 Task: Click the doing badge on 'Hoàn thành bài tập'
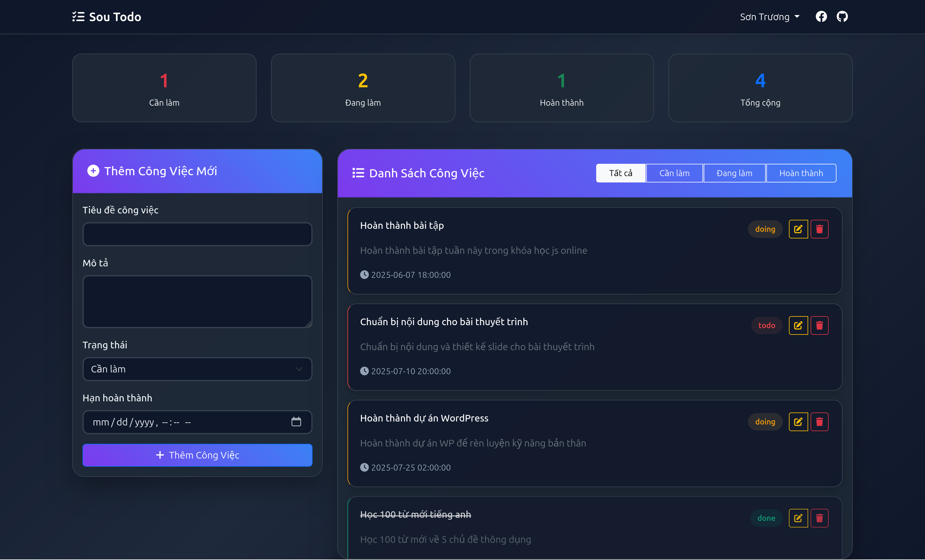765,229
